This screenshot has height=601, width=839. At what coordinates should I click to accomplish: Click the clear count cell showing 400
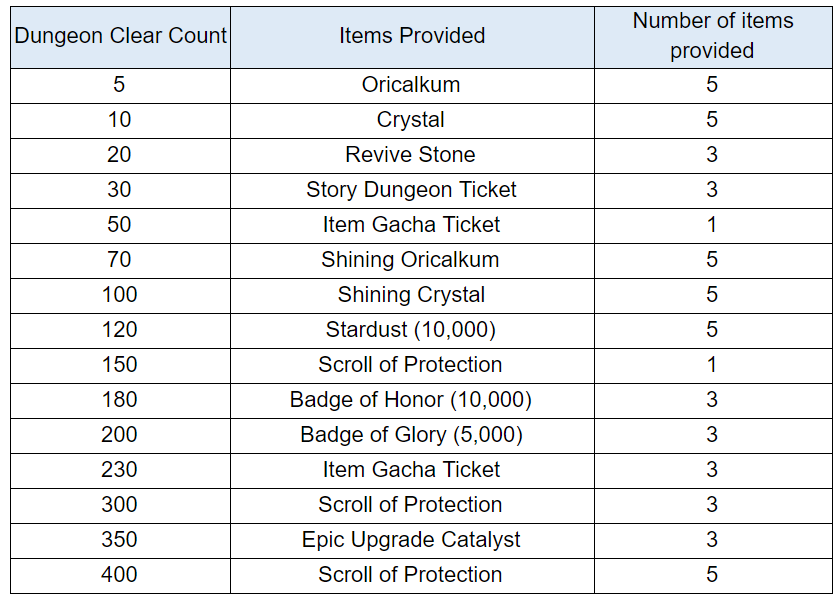pyautogui.click(x=120, y=575)
